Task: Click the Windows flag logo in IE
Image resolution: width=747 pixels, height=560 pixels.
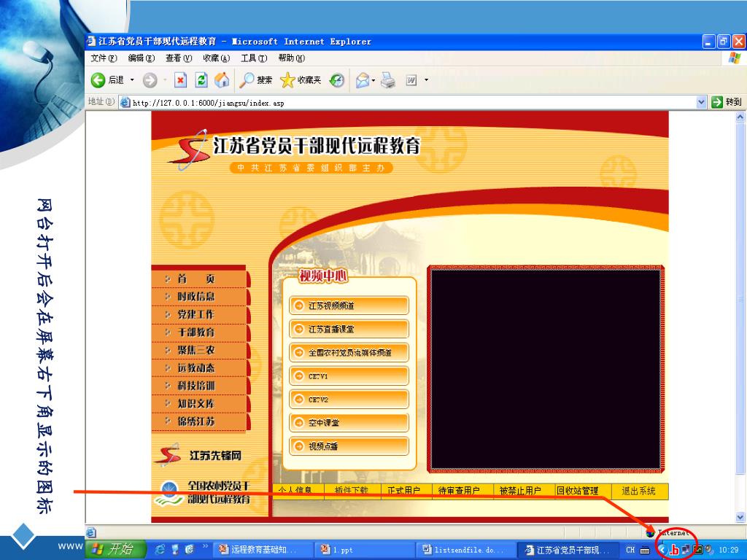Action: tap(735, 58)
